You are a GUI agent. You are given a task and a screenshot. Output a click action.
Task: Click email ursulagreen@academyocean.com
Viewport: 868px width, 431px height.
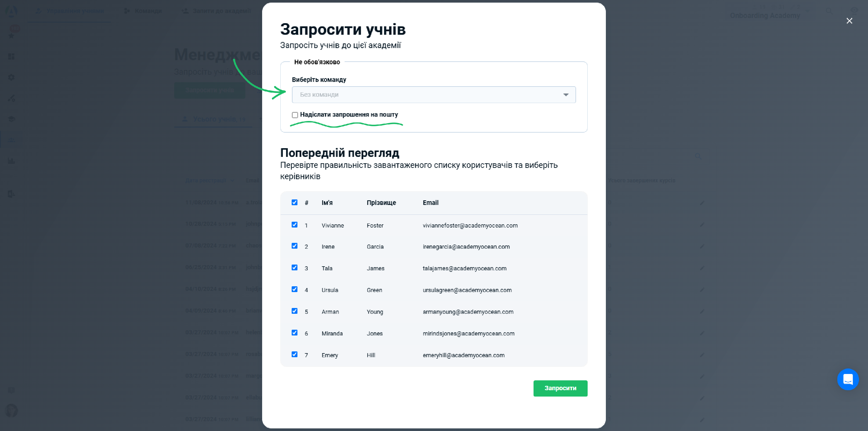467,290
